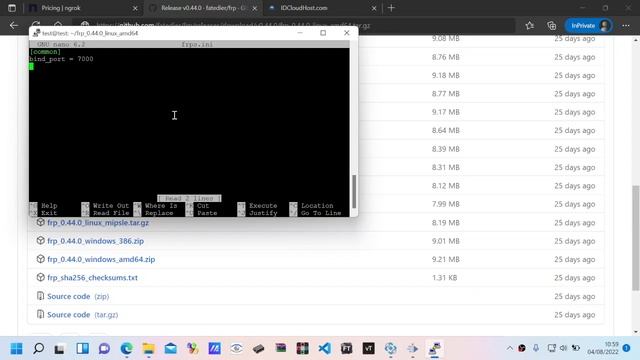640x360 pixels.
Task: Click package icon beside frp_0.44.0_windows_386.zip
Action: tap(40, 241)
